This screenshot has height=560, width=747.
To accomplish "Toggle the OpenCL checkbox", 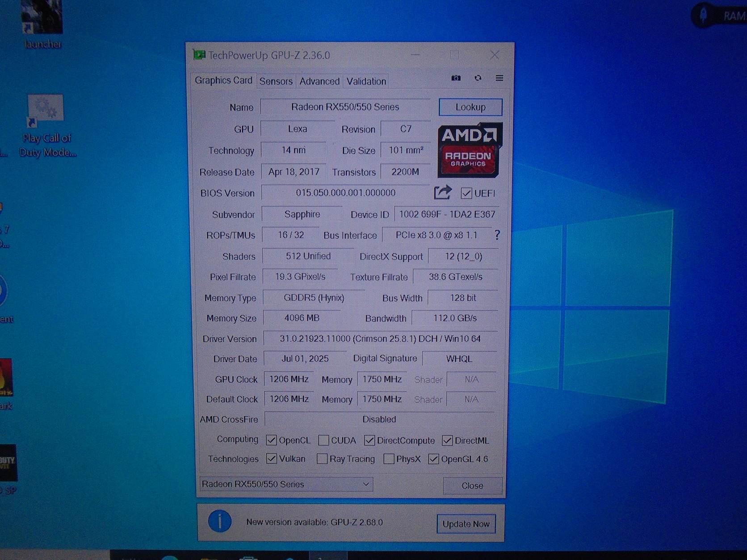I will [x=271, y=440].
